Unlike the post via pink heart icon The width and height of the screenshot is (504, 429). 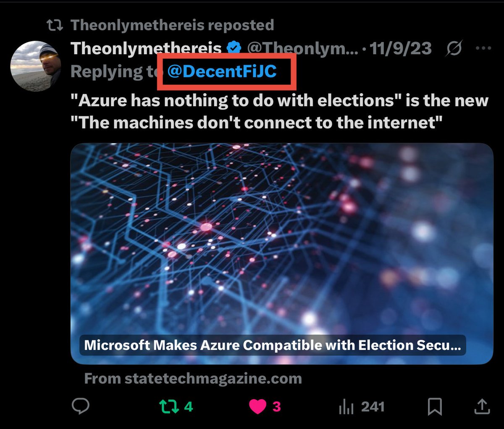coord(257,406)
